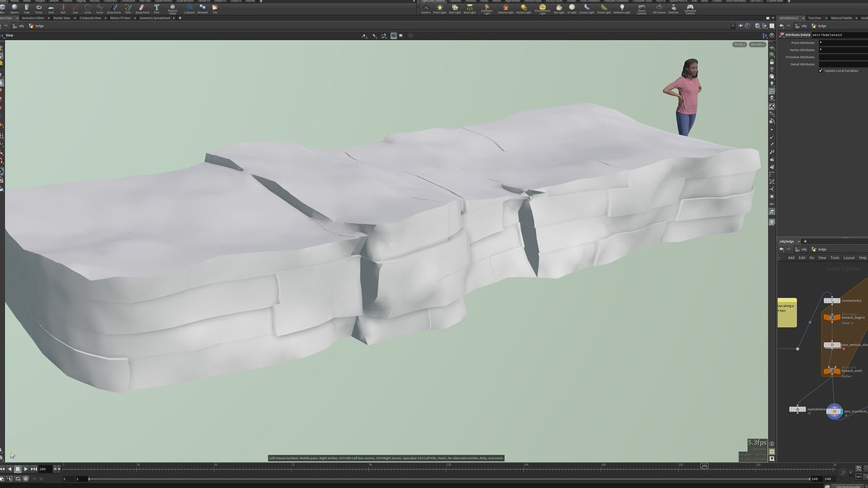Select the Caustic Light shelf tool
Image resolution: width=868 pixels, height=488 pixels.
588,7
